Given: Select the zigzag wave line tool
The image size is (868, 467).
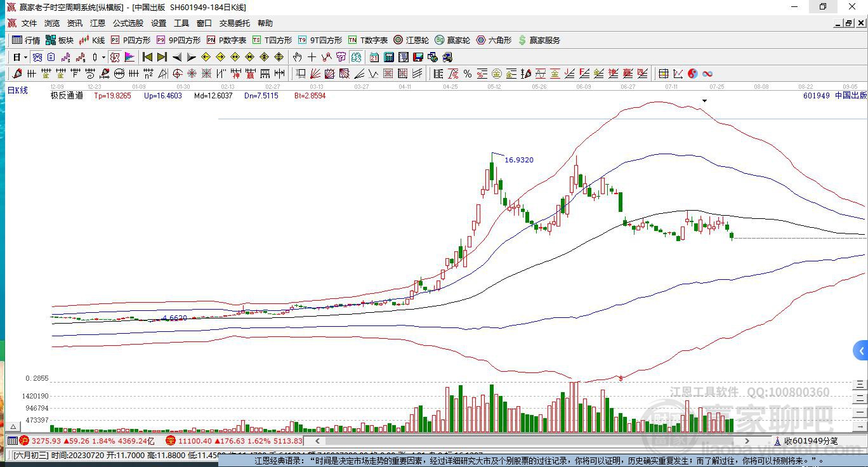Looking at the screenshot, I should 372,74.
